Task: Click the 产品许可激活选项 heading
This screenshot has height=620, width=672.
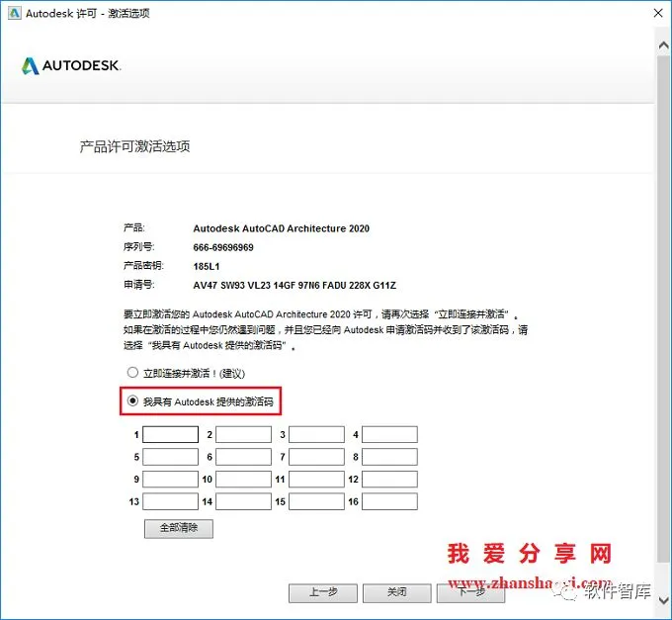Action: coord(134,146)
